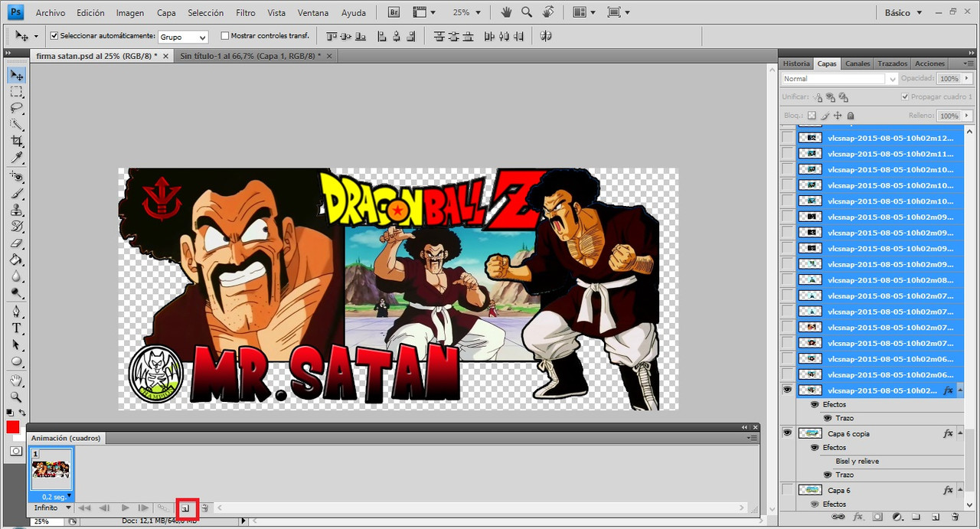Viewport: 980px width, 529px height.
Task: Add a layer style (fx) from panel footer
Action: (x=858, y=518)
